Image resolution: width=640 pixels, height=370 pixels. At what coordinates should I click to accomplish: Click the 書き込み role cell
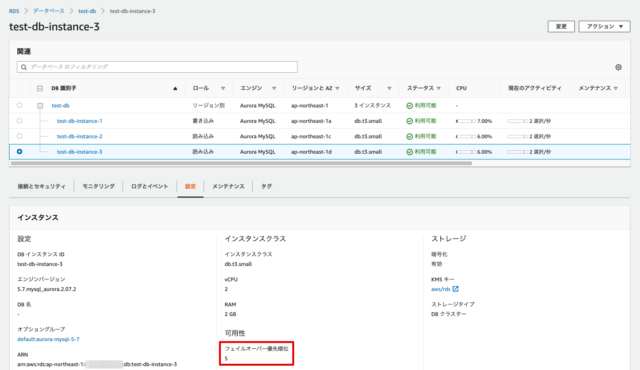(203, 121)
